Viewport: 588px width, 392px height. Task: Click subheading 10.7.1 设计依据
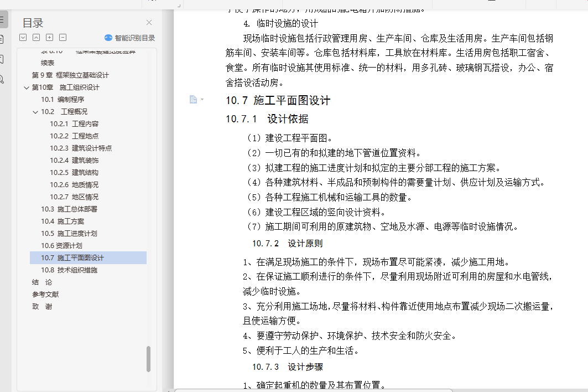point(267,119)
